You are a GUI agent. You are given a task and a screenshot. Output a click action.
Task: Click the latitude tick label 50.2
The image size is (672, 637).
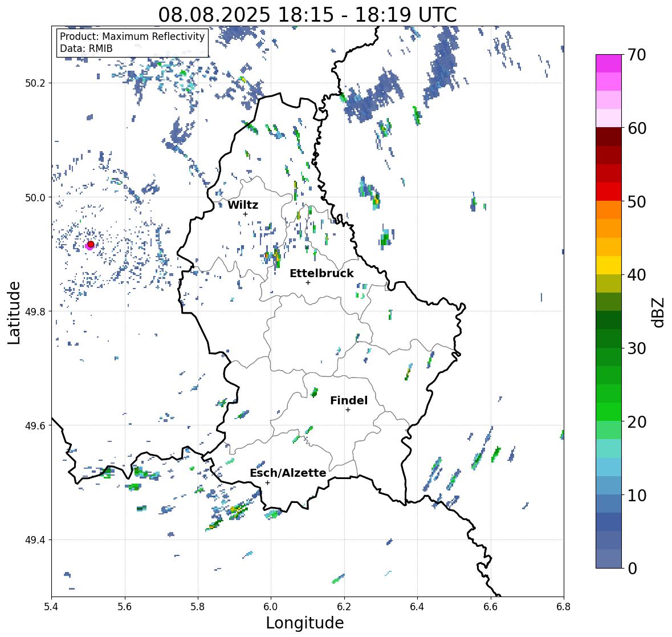[x=35, y=83]
